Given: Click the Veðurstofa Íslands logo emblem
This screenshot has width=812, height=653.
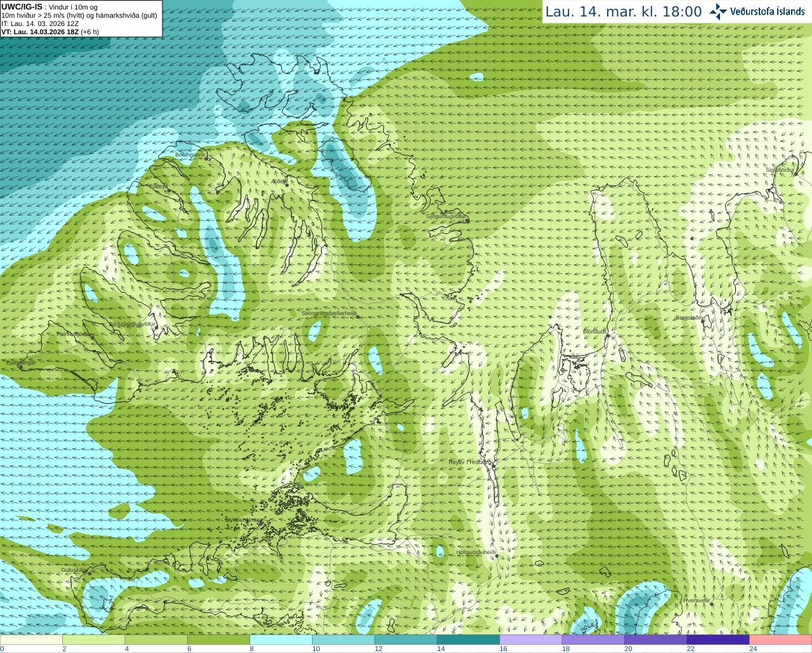Looking at the screenshot, I should point(718,11).
